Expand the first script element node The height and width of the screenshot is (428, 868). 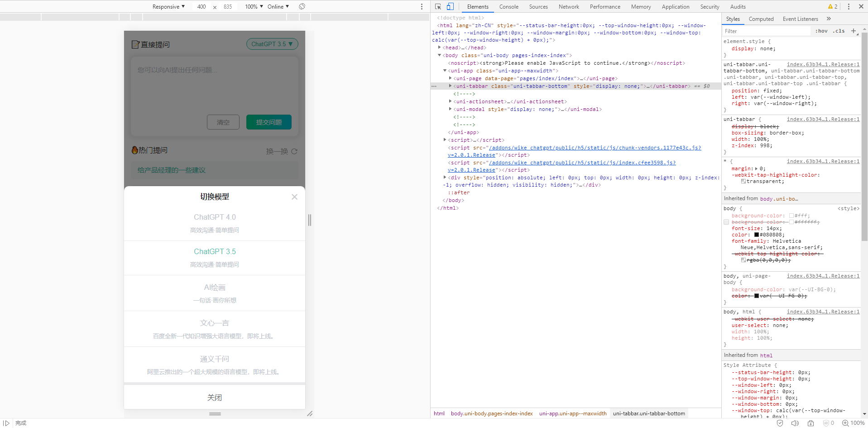click(445, 140)
